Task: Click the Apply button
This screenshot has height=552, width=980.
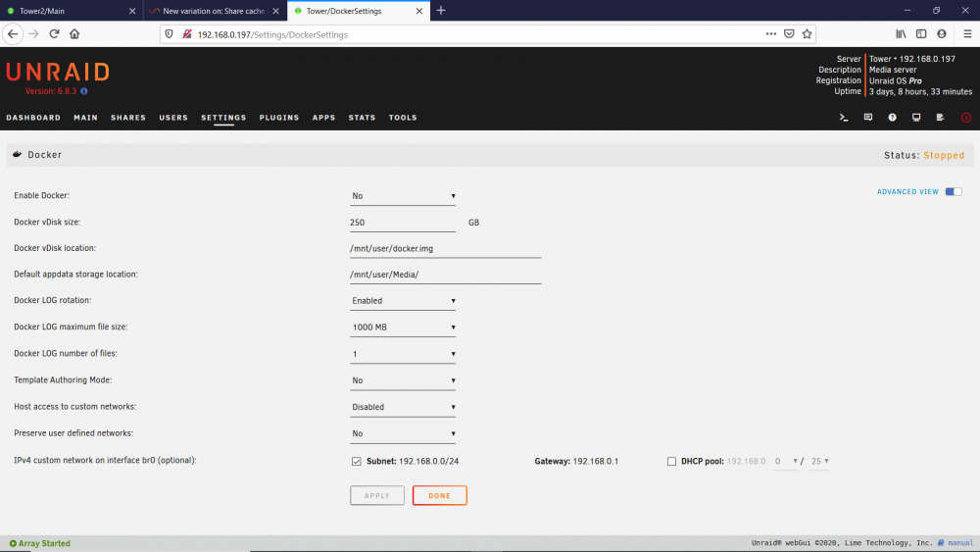Action: [377, 496]
